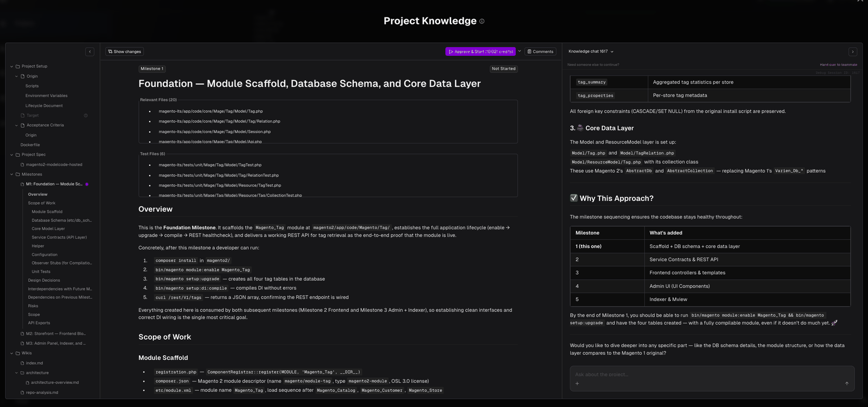Click the info icon beside Project Knowledge
This screenshot has width=868, height=407.
[x=482, y=22]
